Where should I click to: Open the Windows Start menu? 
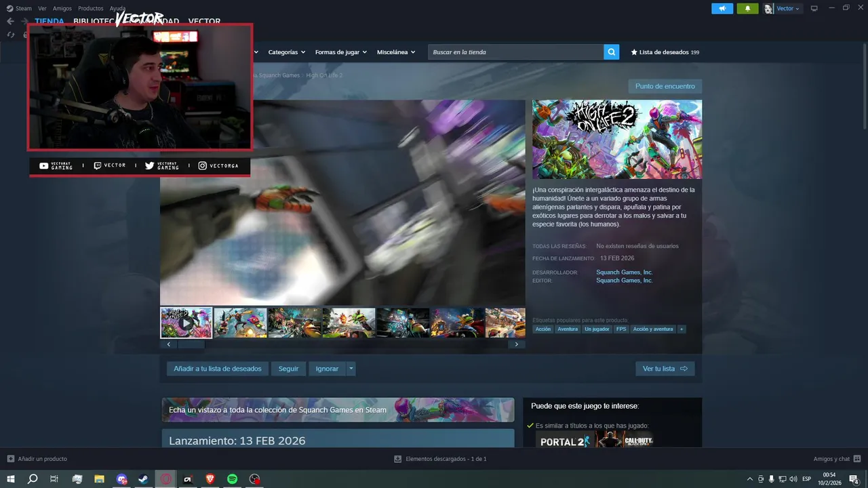tap(11, 479)
